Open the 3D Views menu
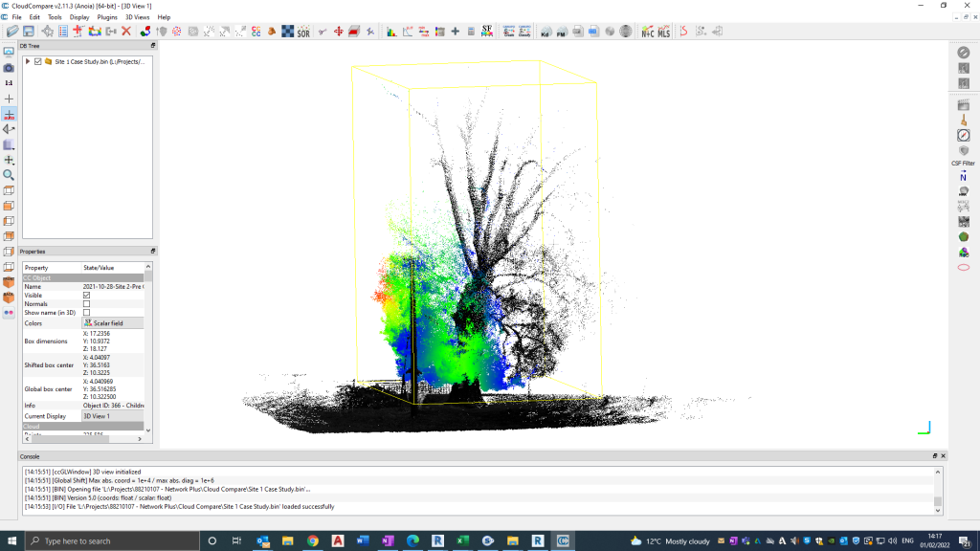 (137, 17)
